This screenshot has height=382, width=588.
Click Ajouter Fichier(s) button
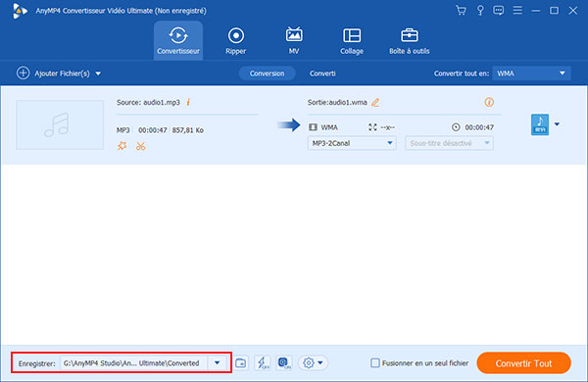53,73
